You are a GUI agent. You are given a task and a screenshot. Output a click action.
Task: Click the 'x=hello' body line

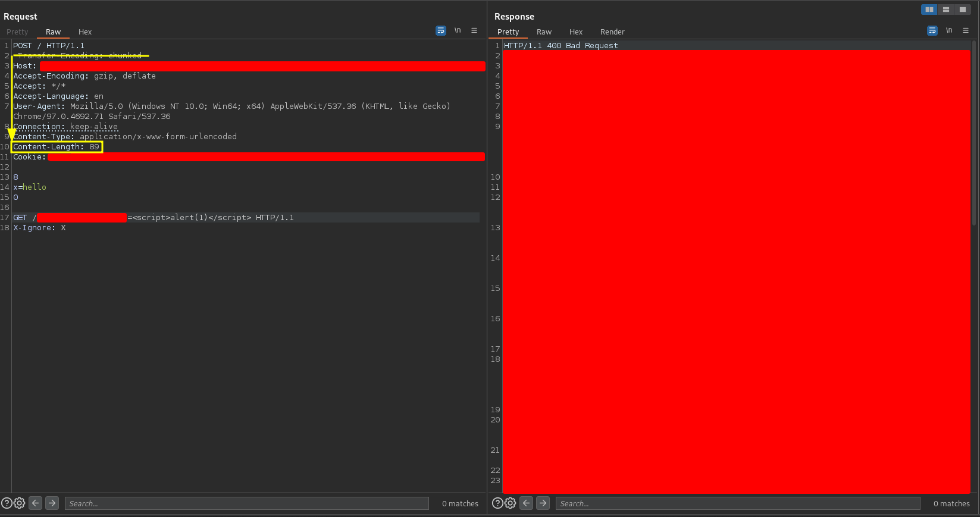[x=30, y=187]
